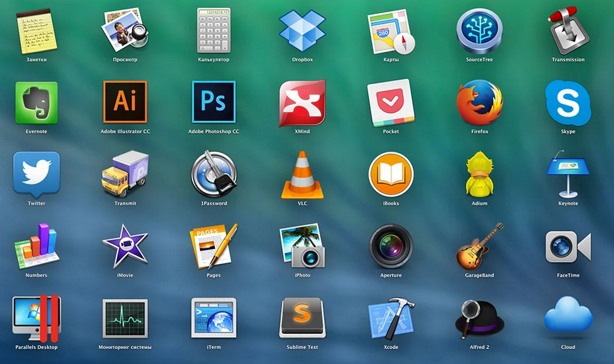Open GarageBand guitar icon
Screen dimensions: 614x364
point(479,246)
